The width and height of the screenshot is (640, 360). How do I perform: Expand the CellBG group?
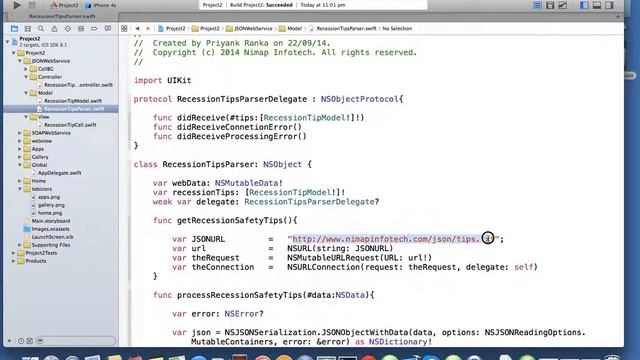(26, 69)
